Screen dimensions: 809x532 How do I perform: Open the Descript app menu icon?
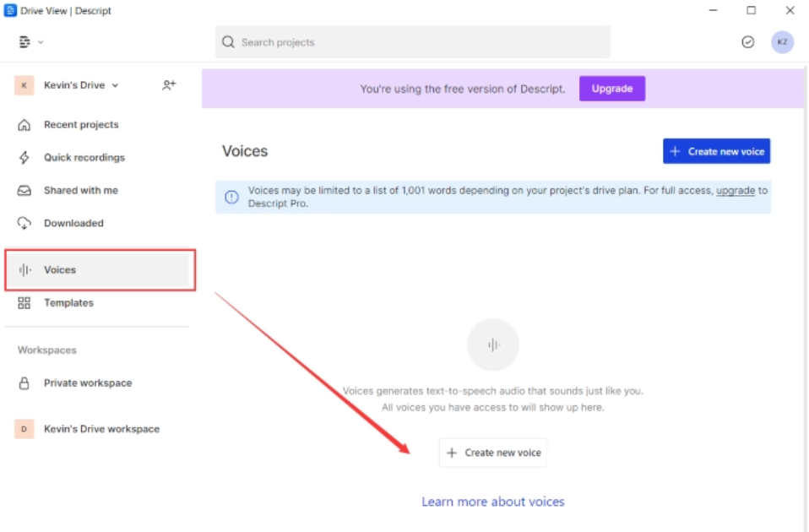tap(24, 41)
